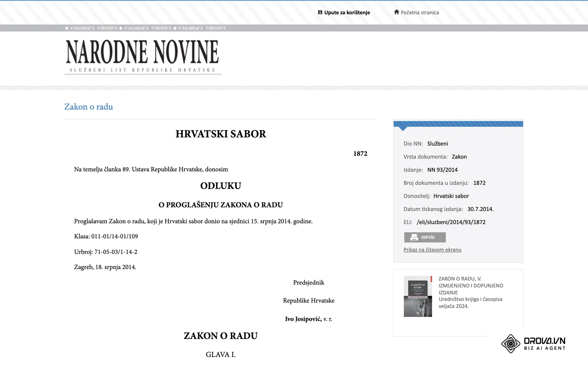Click the GLAVA I. heading

[220, 355]
